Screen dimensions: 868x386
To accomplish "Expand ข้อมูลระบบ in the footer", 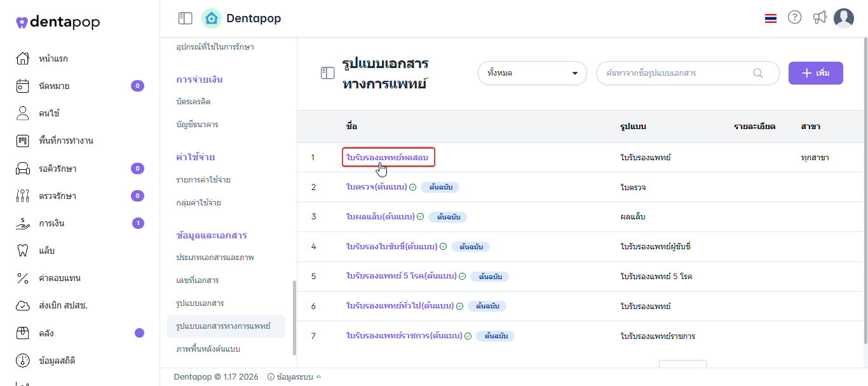I will tap(295, 377).
